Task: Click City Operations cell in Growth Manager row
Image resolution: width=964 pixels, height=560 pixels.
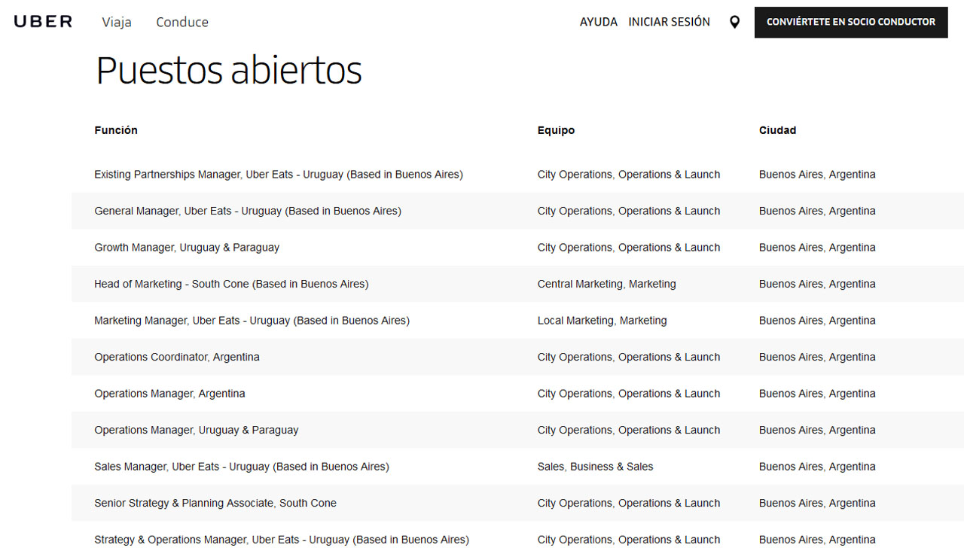Action: 629,248
